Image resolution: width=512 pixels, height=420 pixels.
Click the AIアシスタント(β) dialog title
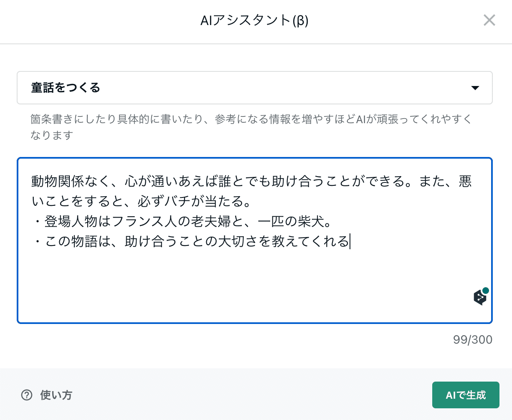pyautogui.click(x=254, y=20)
